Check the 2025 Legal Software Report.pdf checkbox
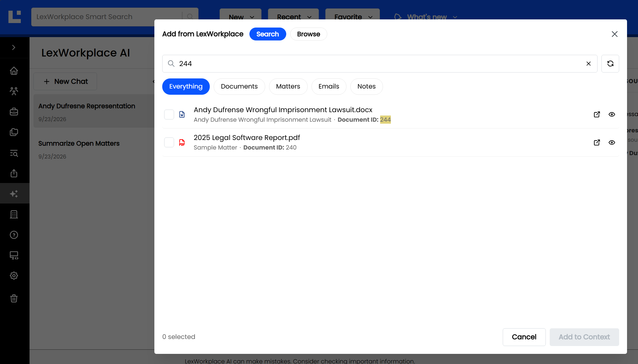Screen dimensions: 638x364 169,143
